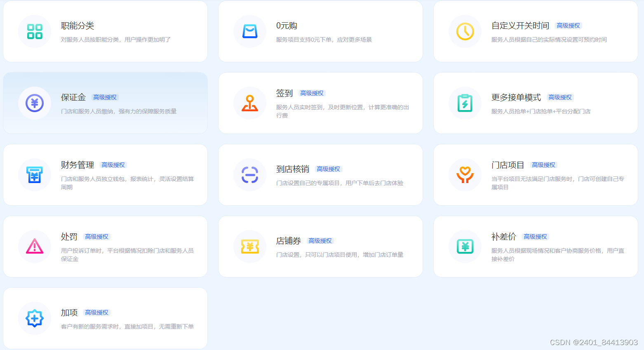Open the 签到 feature title
The height and width of the screenshot is (350, 644).
pyautogui.click(x=284, y=93)
